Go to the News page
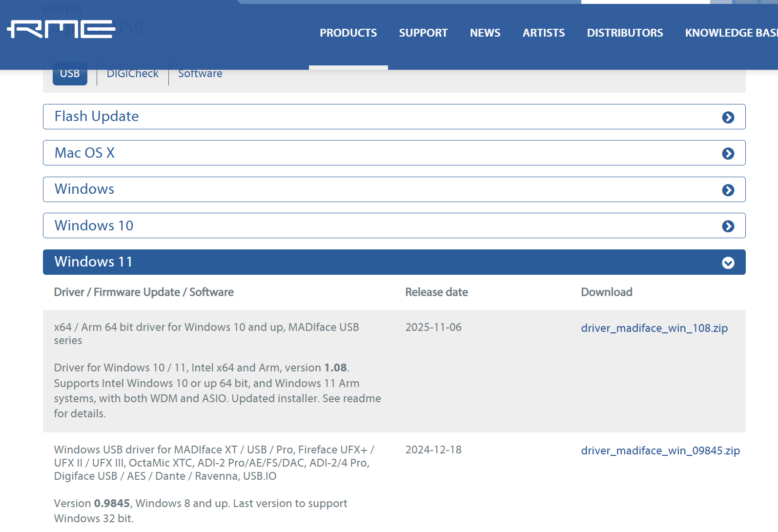778x532 pixels. coord(485,33)
